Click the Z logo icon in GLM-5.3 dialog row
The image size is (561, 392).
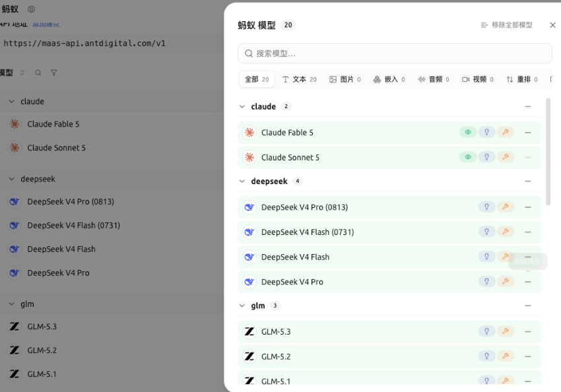[x=249, y=331]
